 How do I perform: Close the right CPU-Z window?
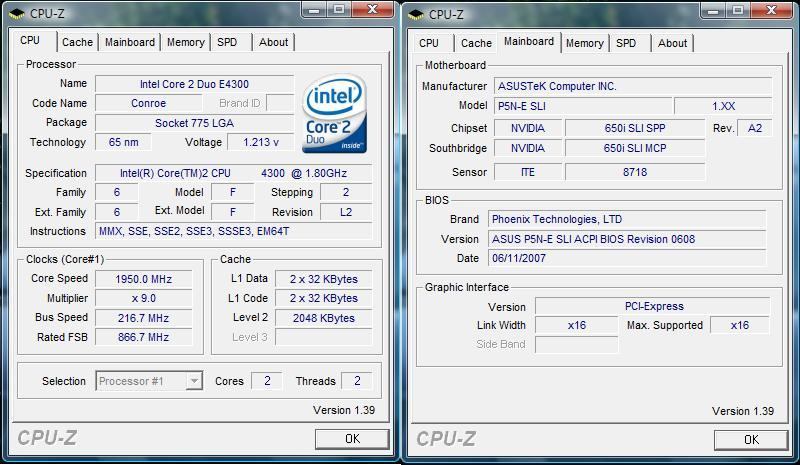coord(772,10)
